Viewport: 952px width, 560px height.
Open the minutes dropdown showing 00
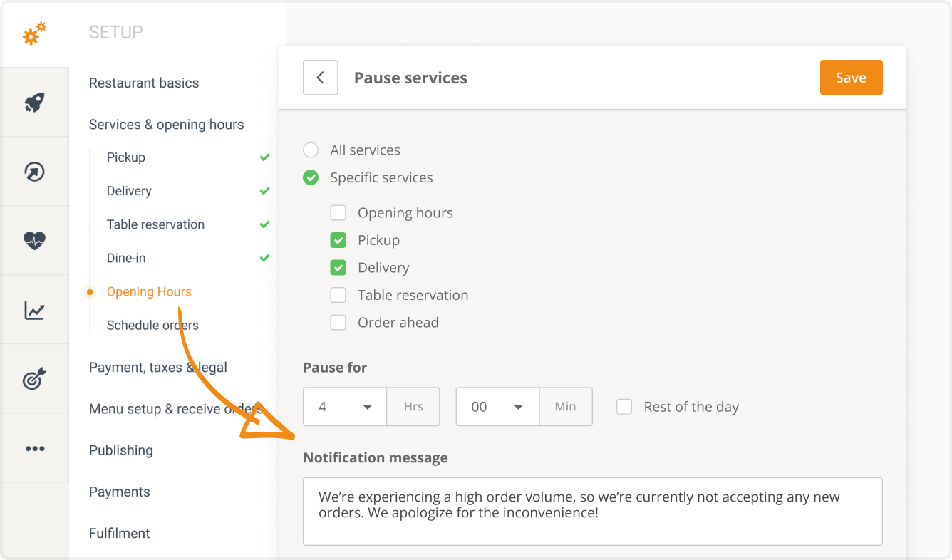coord(497,407)
